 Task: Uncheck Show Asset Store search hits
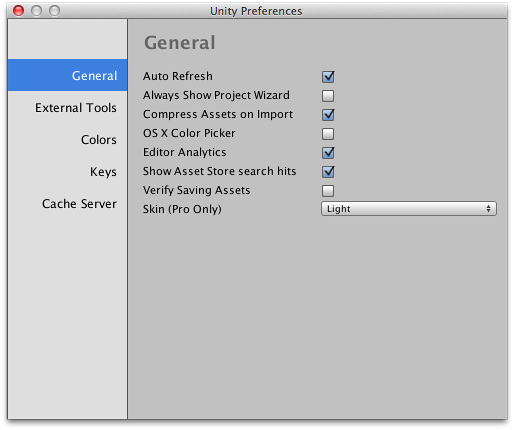click(x=328, y=172)
